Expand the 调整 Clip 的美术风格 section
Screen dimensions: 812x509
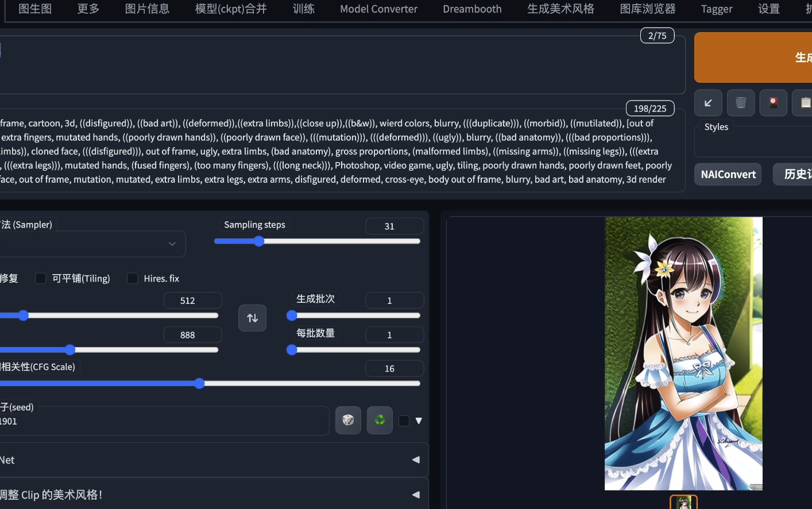[x=214, y=494]
